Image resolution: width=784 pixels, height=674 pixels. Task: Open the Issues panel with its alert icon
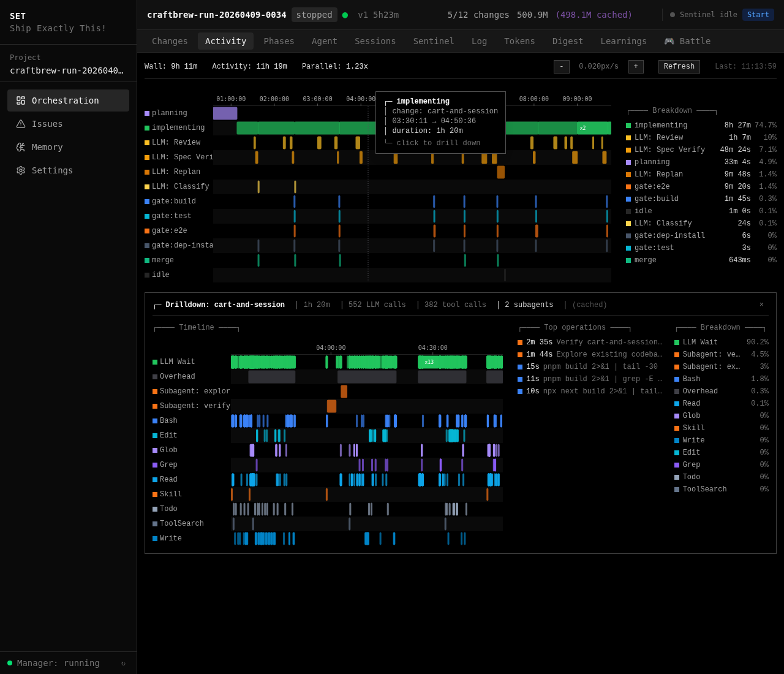coord(20,124)
